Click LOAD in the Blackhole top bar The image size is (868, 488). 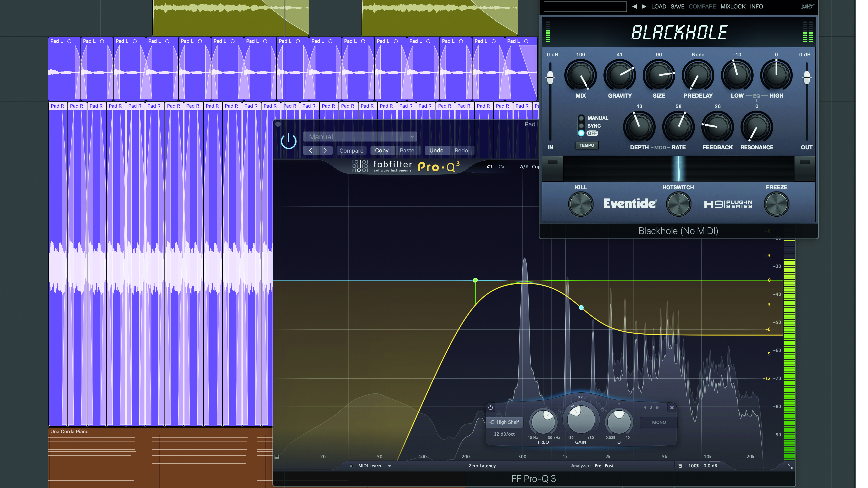659,6
